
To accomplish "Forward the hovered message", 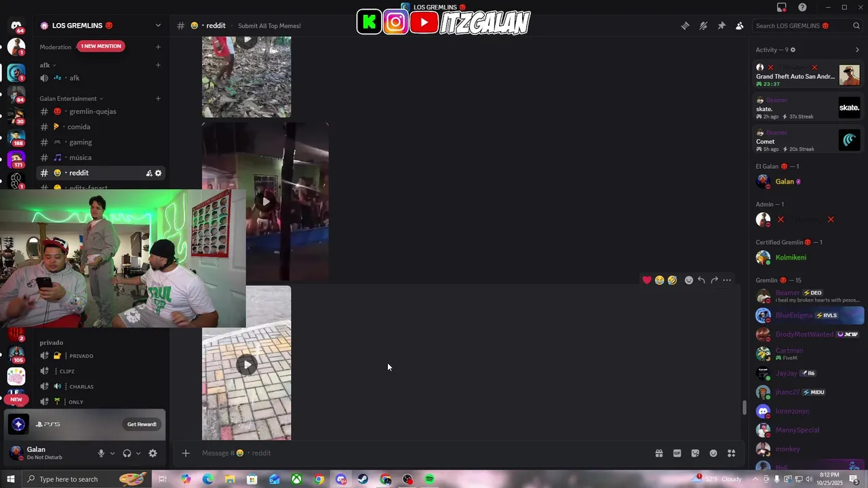I will [x=714, y=280].
